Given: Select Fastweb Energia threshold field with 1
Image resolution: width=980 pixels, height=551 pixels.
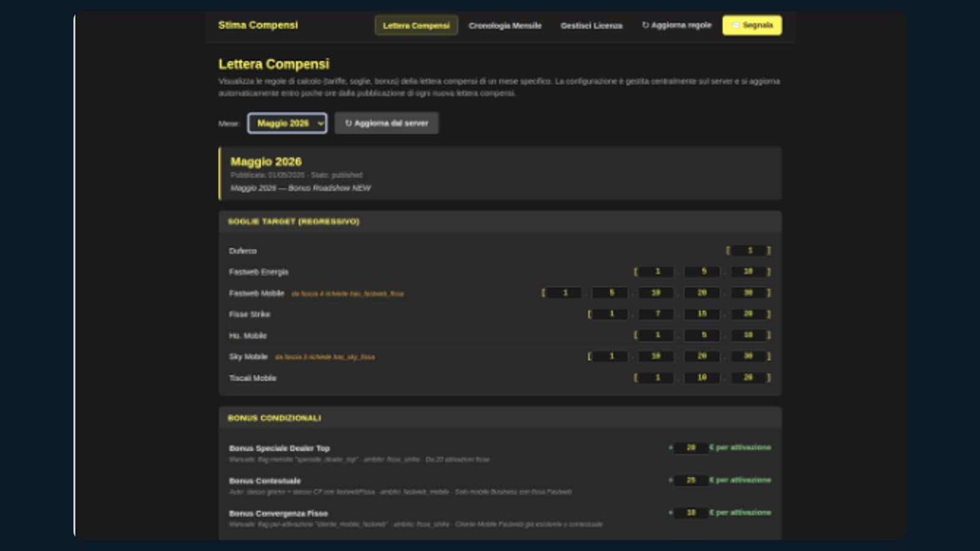Looking at the screenshot, I should (657, 271).
